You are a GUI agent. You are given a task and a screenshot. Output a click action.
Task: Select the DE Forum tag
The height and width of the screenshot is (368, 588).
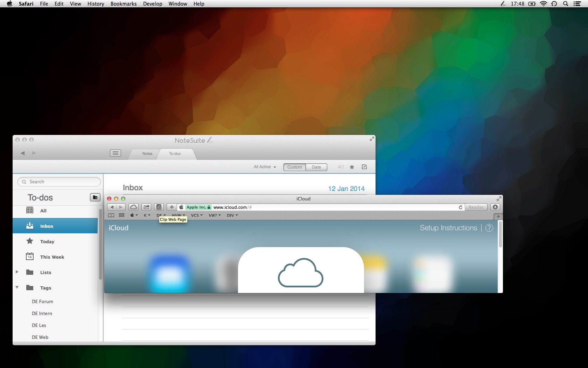[42, 301]
